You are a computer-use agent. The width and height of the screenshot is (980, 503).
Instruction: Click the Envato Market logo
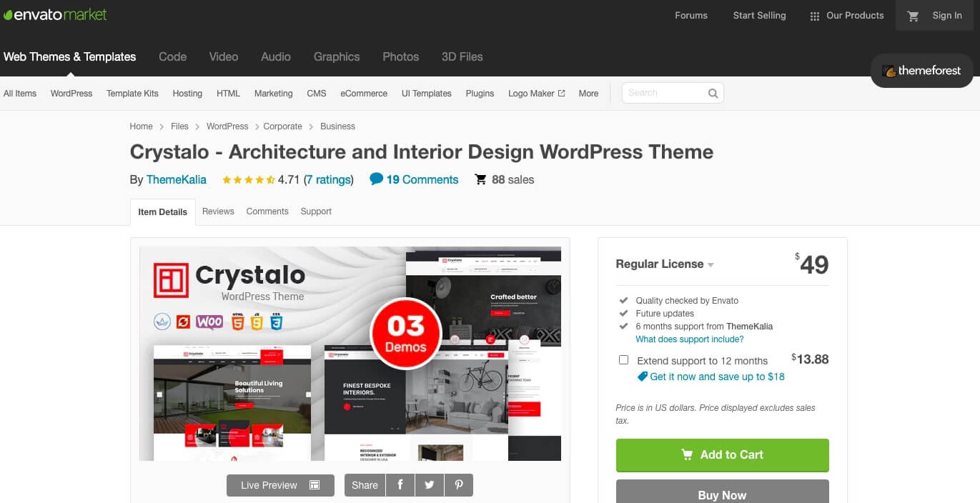(x=55, y=14)
